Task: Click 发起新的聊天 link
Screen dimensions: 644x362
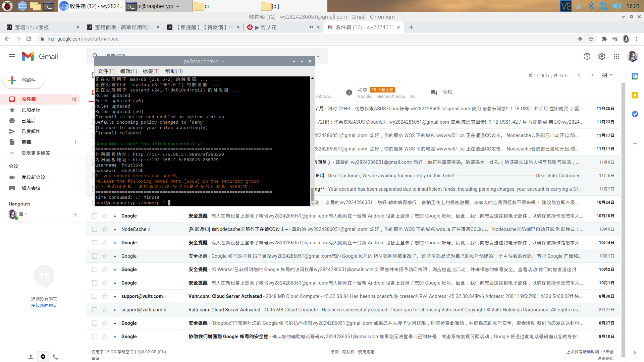Action: [44, 305]
